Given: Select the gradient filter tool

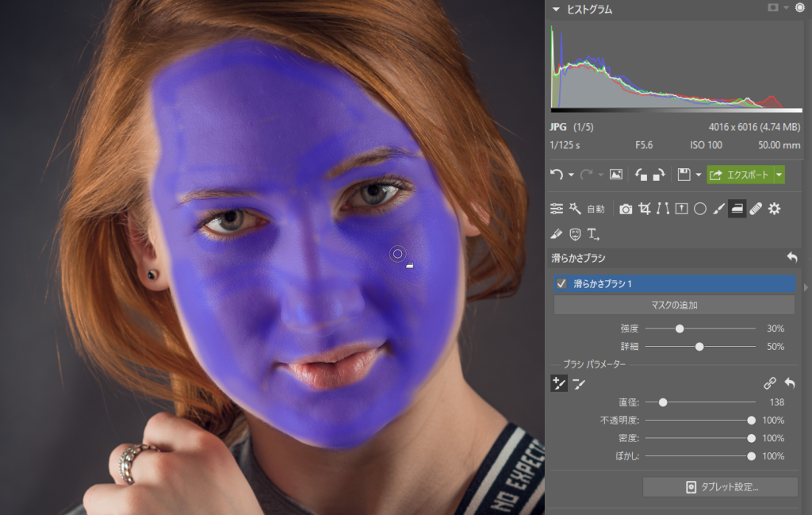Looking at the screenshot, I should [x=681, y=209].
